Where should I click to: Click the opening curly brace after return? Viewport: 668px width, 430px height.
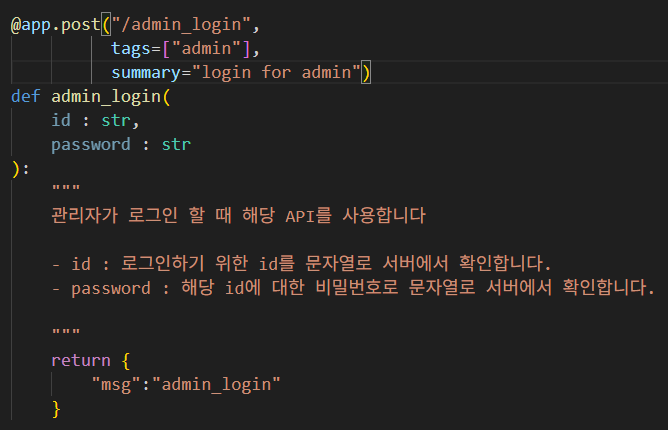[125, 361]
